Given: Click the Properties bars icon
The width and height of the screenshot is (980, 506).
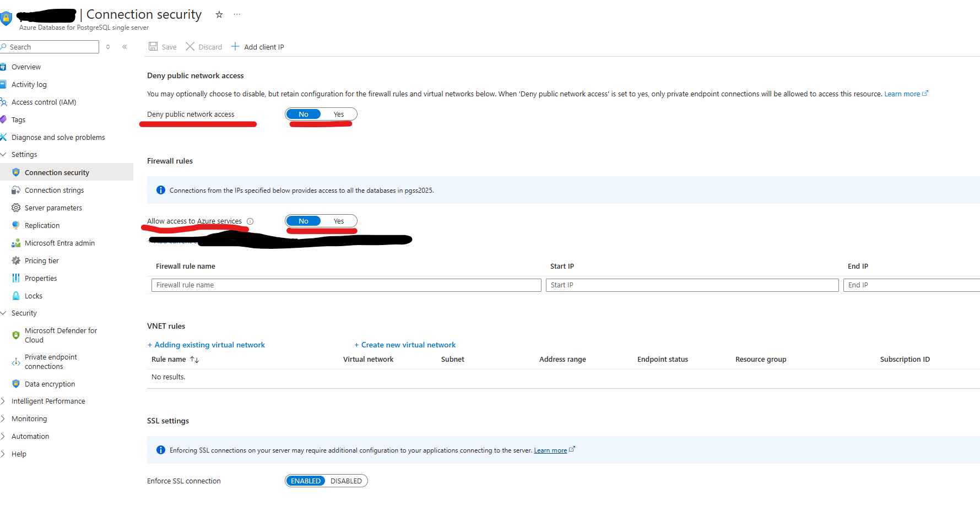Looking at the screenshot, I should point(16,278).
